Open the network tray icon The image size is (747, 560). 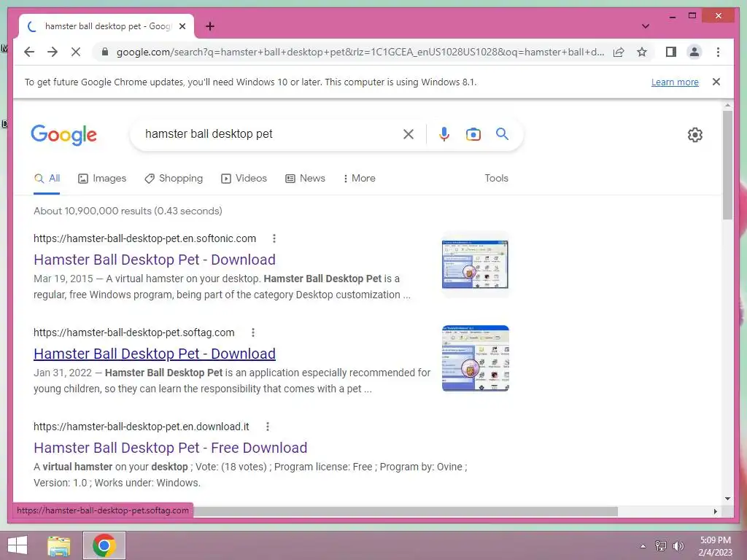[661, 545]
